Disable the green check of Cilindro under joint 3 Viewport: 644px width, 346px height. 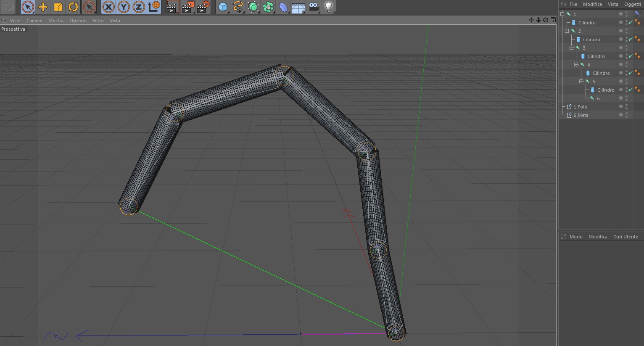click(x=631, y=56)
